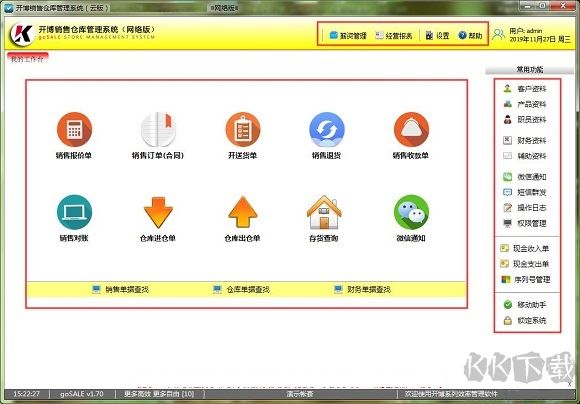580x404 pixels.
Task: Open the large 微信通知 WeChat icon
Action: (x=411, y=212)
